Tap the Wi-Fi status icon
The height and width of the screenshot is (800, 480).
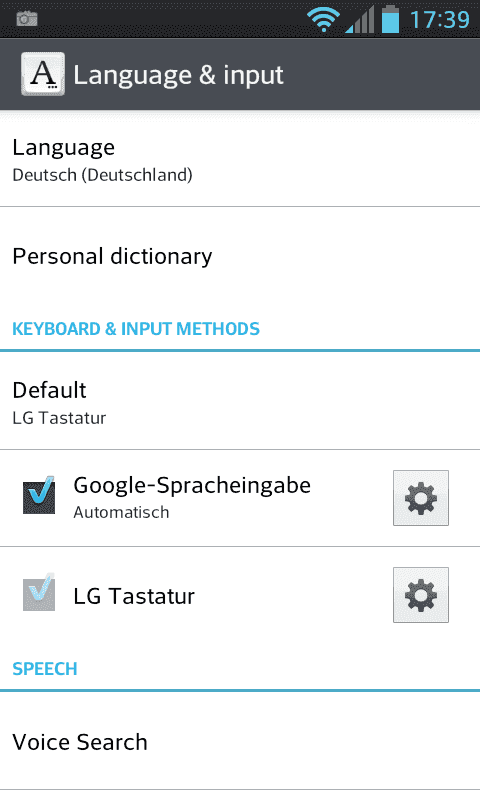(323, 19)
